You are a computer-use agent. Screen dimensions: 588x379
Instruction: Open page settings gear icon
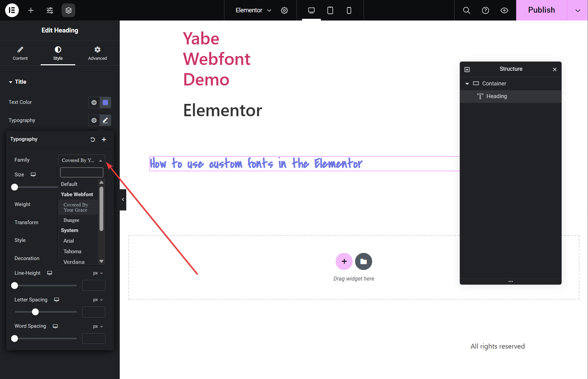click(x=284, y=10)
